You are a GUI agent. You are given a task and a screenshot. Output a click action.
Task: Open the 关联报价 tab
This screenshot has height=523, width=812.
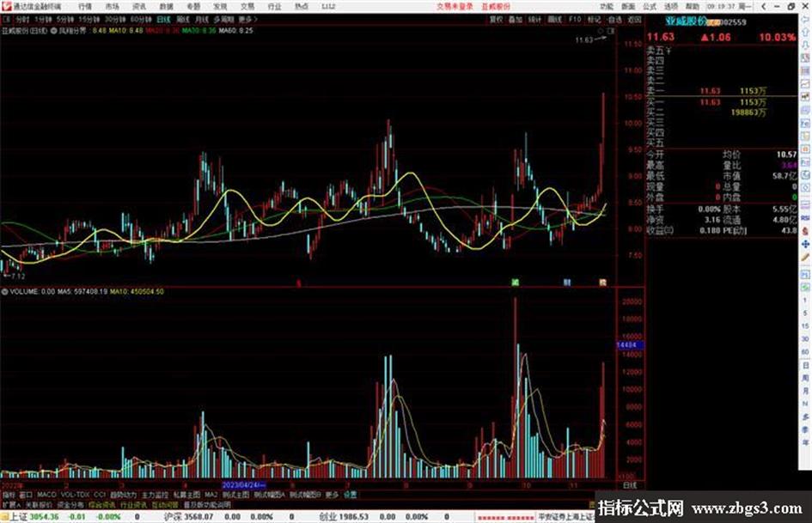click(x=39, y=505)
